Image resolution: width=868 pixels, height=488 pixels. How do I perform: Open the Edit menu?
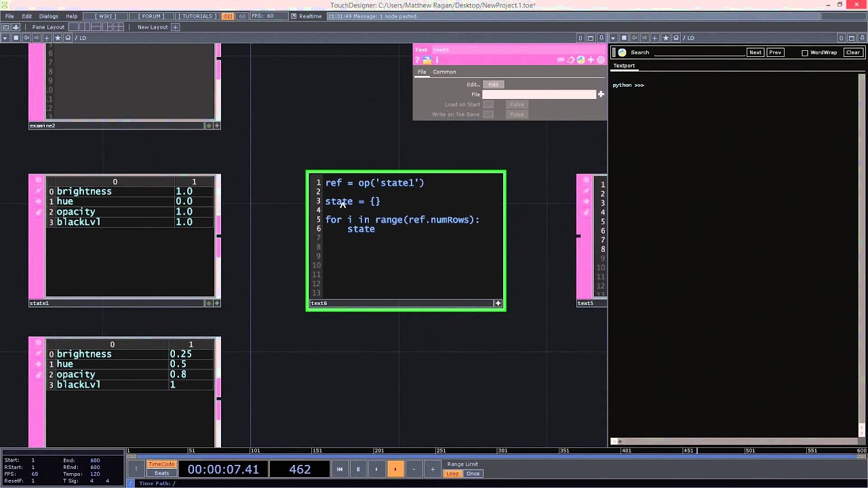(27, 16)
